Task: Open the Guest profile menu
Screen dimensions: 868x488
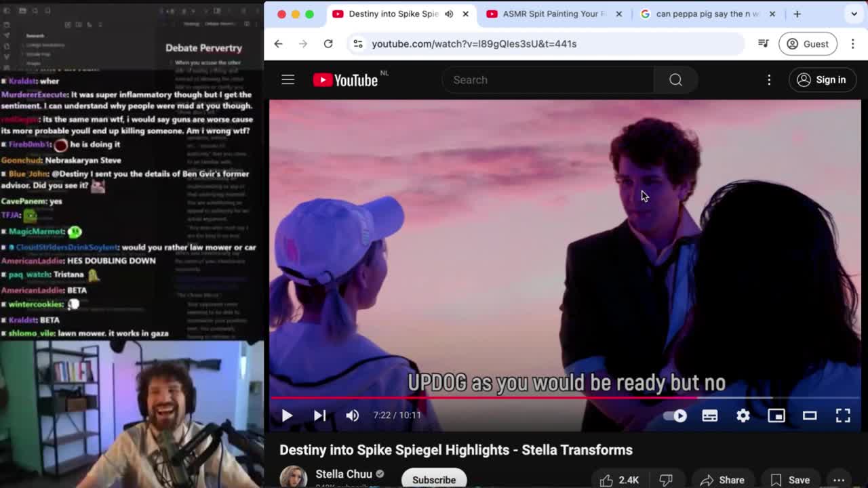Action: click(808, 43)
